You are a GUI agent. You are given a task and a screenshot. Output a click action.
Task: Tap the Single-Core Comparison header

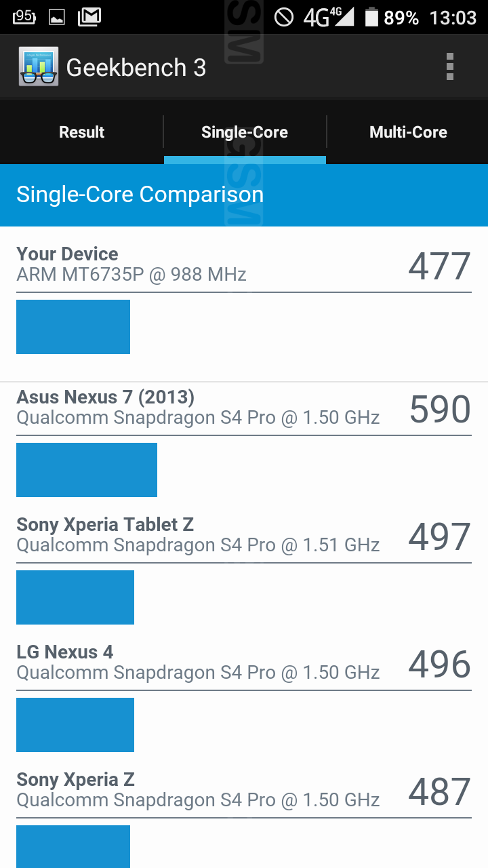[x=140, y=195]
